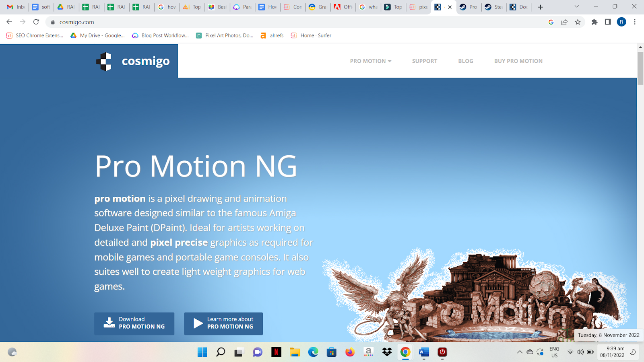The width and height of the screenshot is (644, 362).
Task: Open a new browser tab
Action: click(x=540, y=7)
